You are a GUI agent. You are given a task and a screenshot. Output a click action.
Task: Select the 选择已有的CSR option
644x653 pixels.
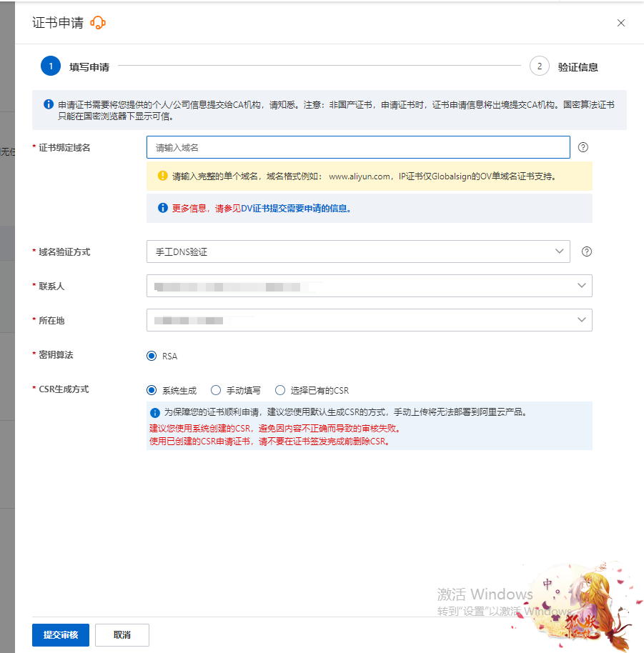(x=280, y=390)
